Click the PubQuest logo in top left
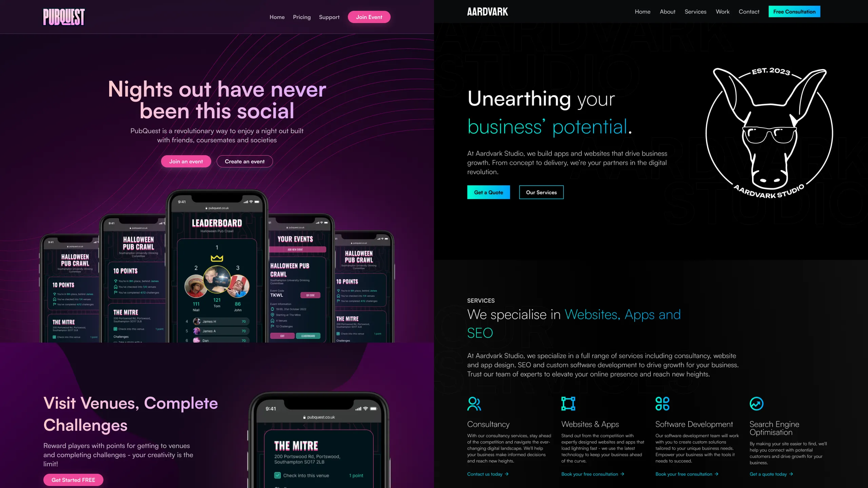The image size is (868, 488). (64, 17)
